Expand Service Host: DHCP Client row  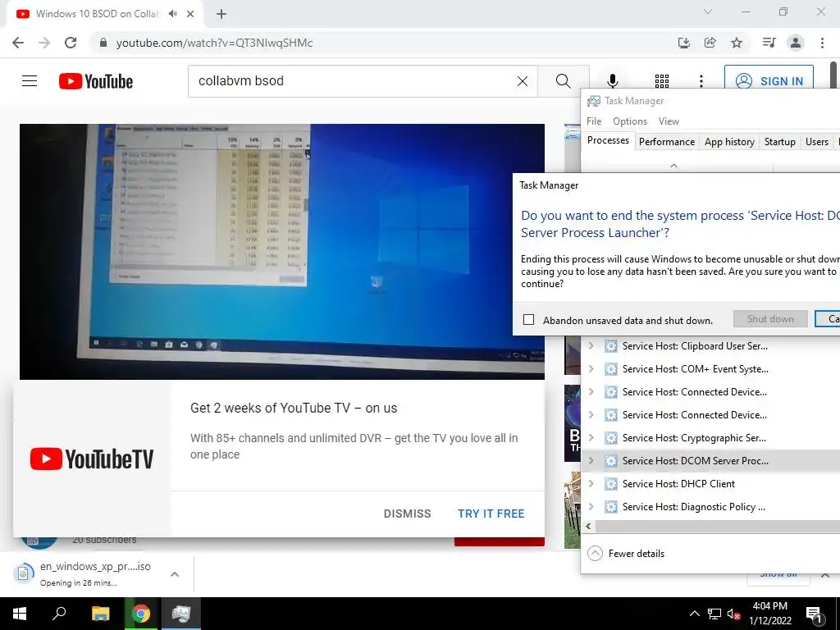pyautogui.click(x=591, y=484)
